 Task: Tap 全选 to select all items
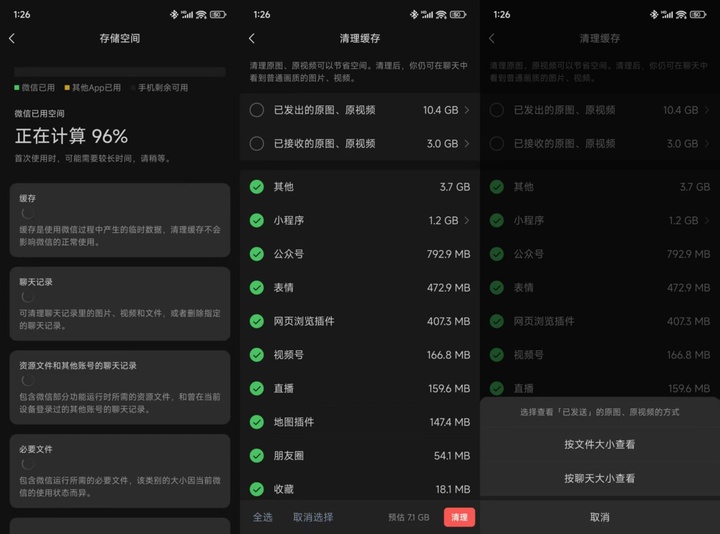tap(263, 517)
